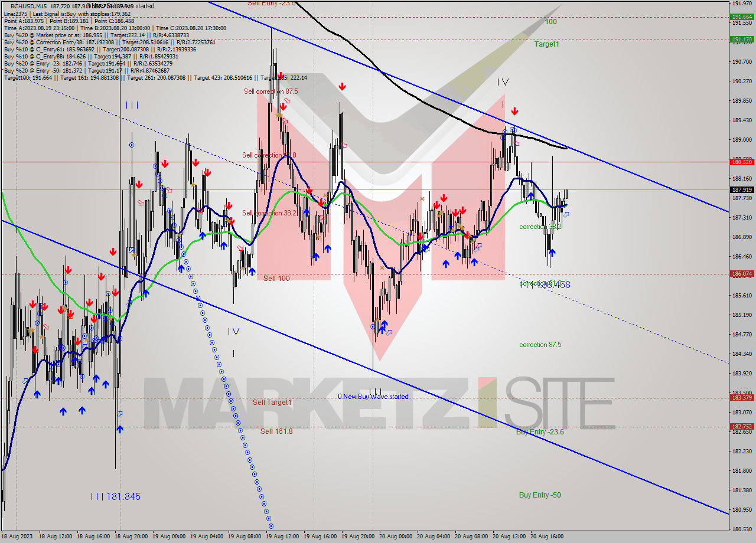Click the Sell 100 label

click(276, 278)
